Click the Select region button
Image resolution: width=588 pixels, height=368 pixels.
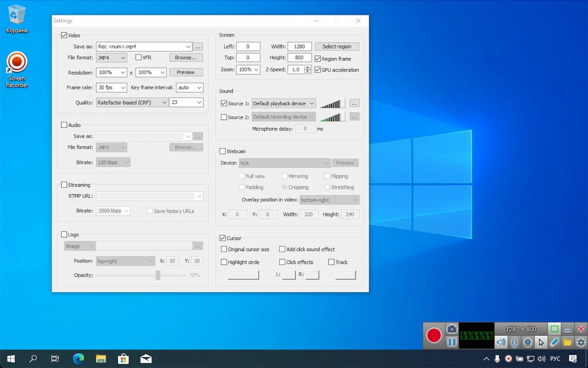(x=337, y=46)
